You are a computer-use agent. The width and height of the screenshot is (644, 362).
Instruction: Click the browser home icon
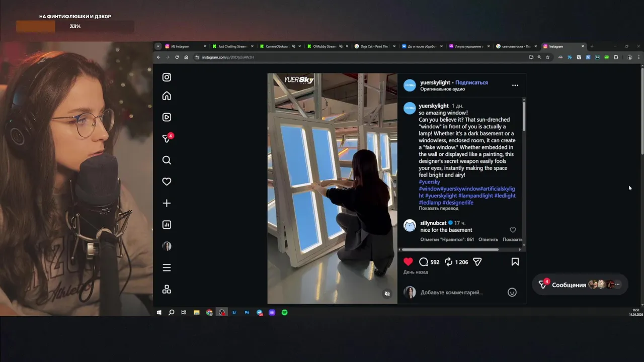pyautogui.click(x=186, y=57)
